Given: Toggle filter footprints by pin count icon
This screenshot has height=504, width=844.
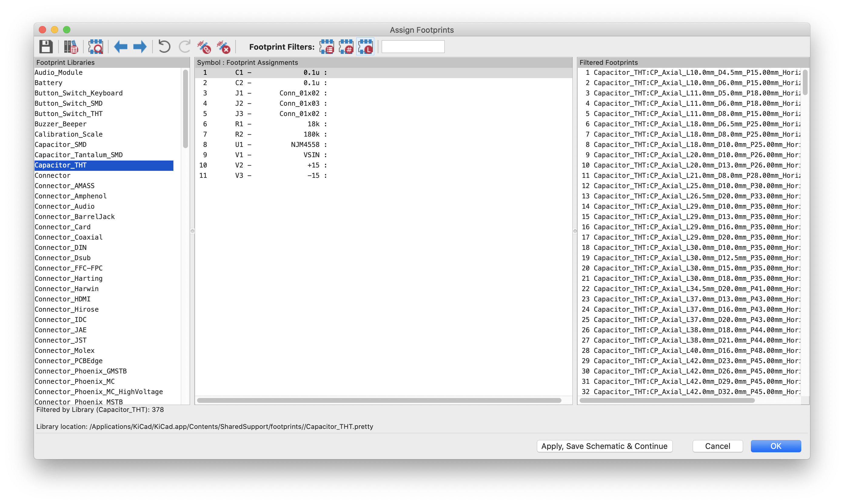Looking at the screenshot, I should [347, 47].
